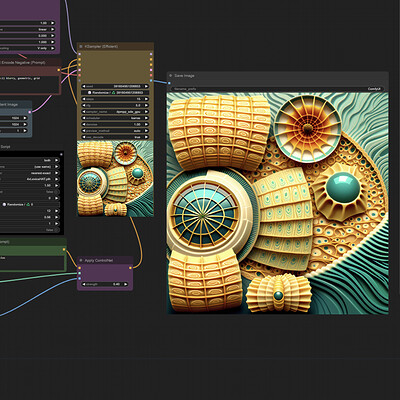Open the scheduler karras dropdown
The width and height of the screenshot is (400, 400).
tap(115, 118)
